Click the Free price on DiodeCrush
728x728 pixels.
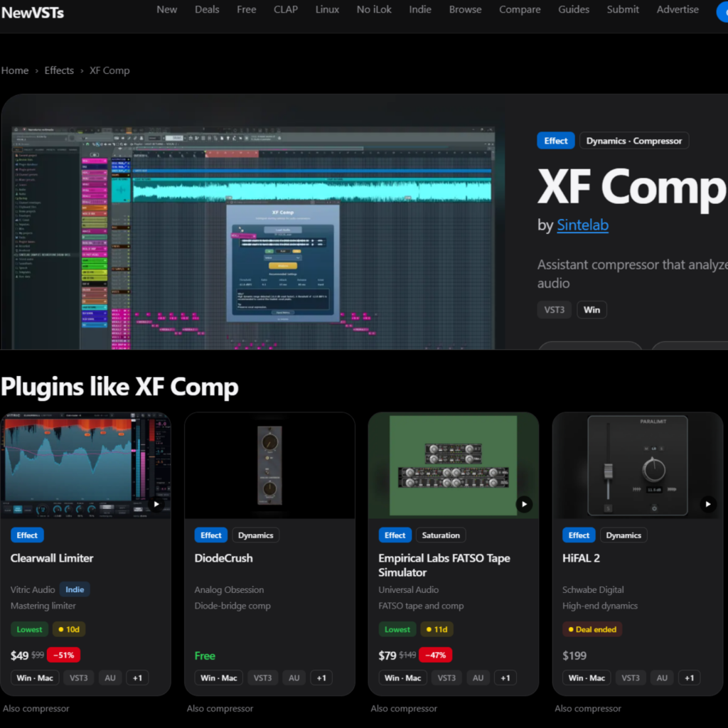click(205, 655)
